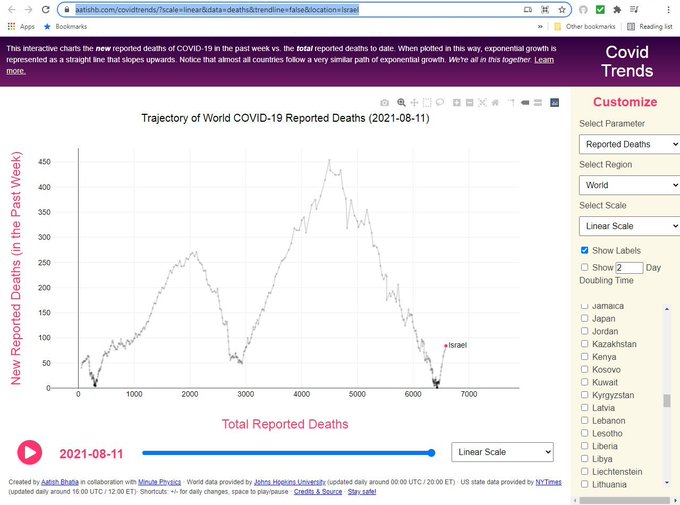Download plot as PNG camera icon
The image size is (680, 505).
384,102
